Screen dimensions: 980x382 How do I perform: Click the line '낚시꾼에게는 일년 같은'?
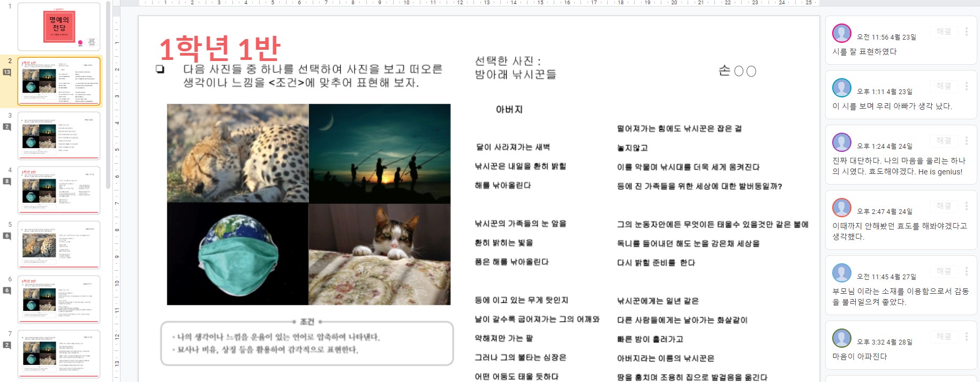coord(658,301)
